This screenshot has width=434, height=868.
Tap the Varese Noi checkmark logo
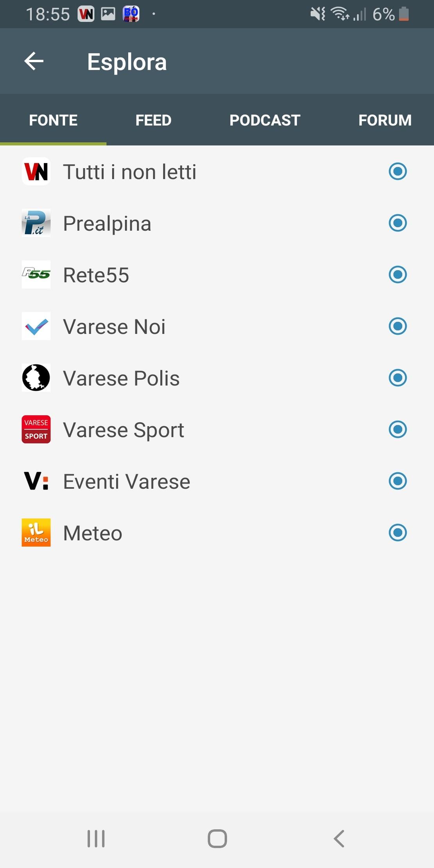pyautogui.click(x=36, y=326)
